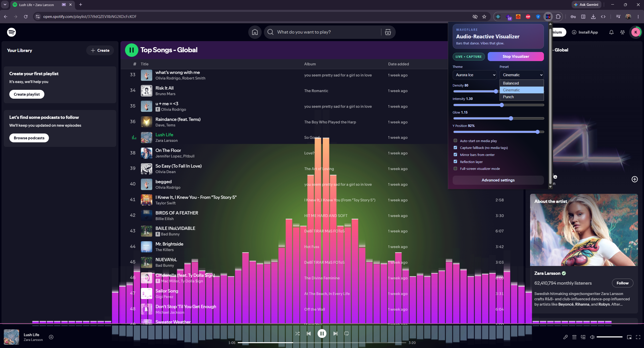This screenshot has width=644, height=348.
Task: Open the Miniplayer icon
Action: coord(629,337)
